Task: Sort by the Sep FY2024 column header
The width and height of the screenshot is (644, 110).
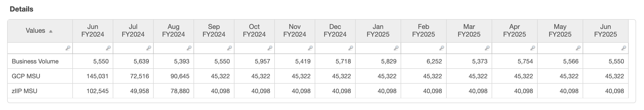Action: [214, 31]
